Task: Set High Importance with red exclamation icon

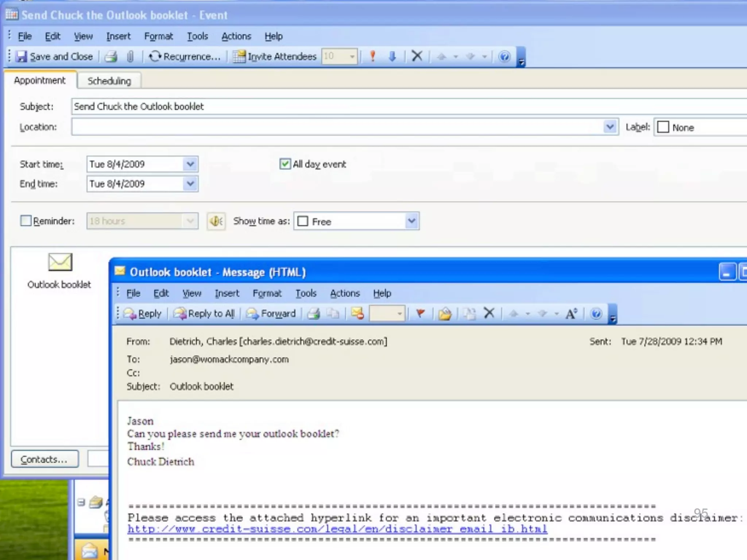Action: click(x=372, y=56)
